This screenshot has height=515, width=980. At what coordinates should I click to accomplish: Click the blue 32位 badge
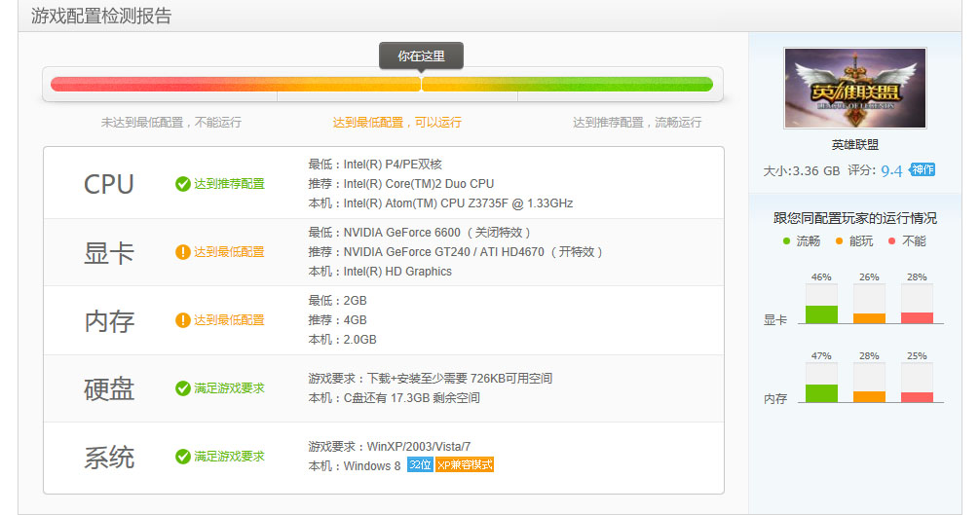[420, 465]
